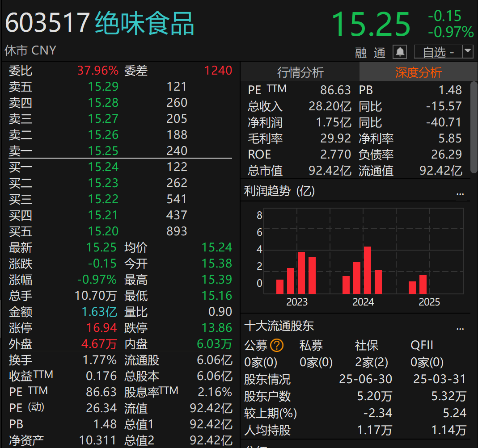
Task: Open the 自选 watchlist dropdown arrow
Action: coord(467,51)
